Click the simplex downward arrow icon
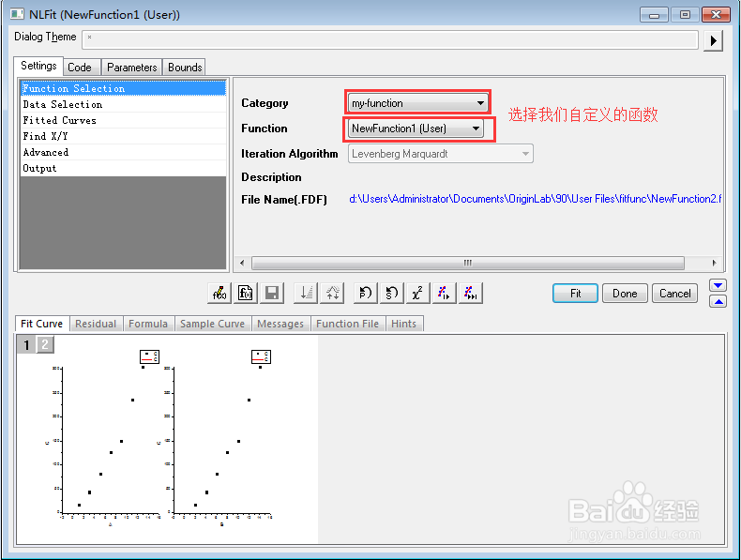The height and width of the screenshot is (560, 741). coord(306,293)
